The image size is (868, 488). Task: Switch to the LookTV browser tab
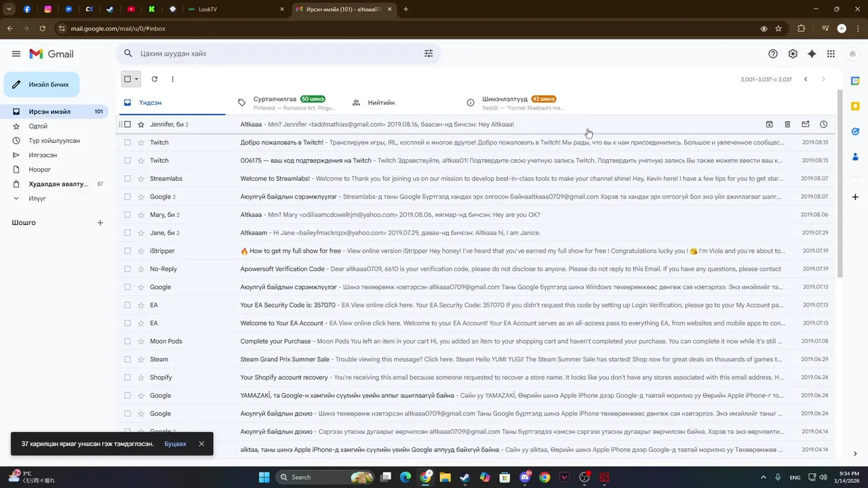235,9
